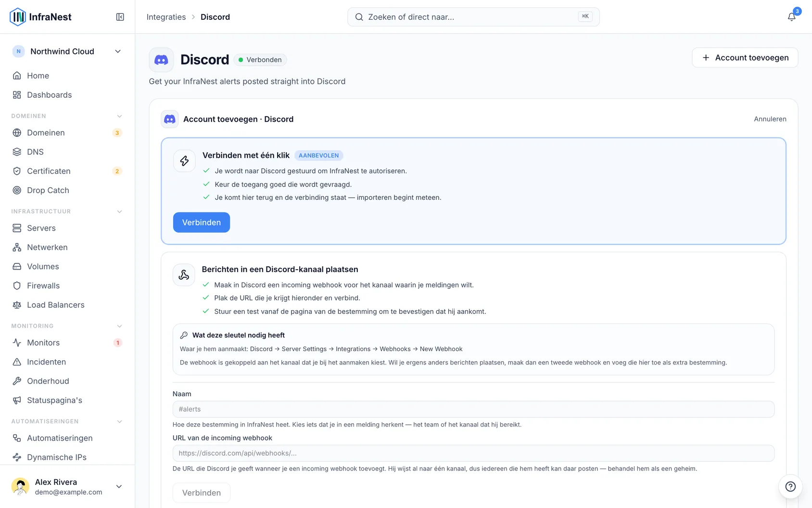Go to the Integraties breadcrumb
Image resolution: width=812 pixels, height=508 pixels.
[x=166, y=17]
